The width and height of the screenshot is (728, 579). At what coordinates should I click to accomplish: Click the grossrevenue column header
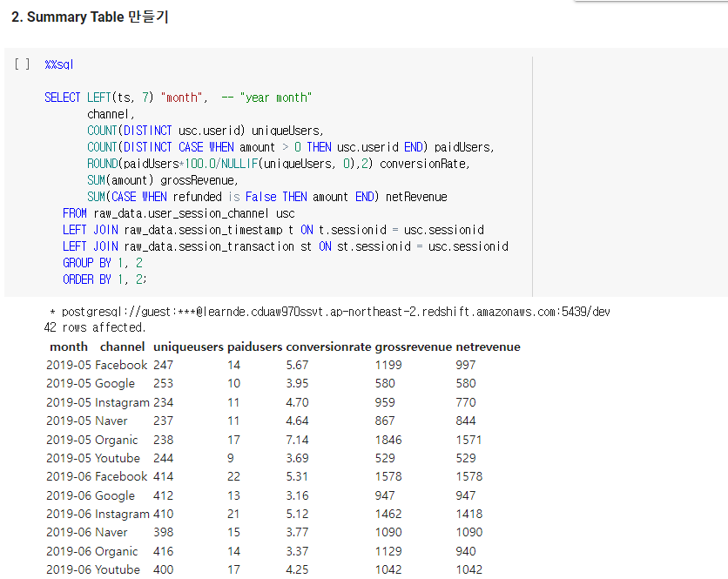coord(414,347)
